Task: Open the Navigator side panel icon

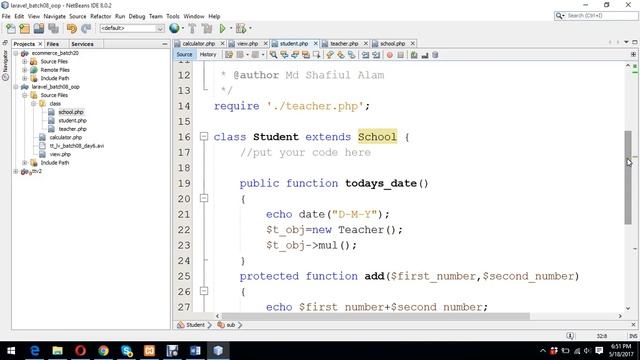Action: tap(5, 65)
